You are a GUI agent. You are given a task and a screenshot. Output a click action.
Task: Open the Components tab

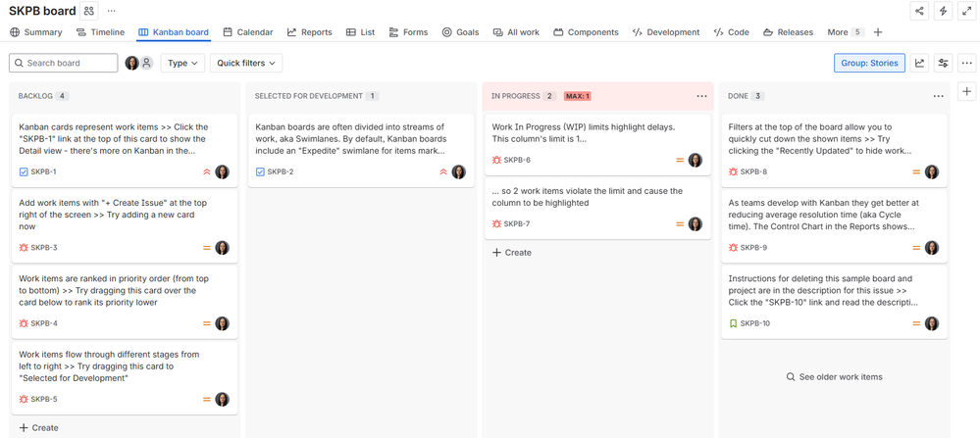(586, 32)
